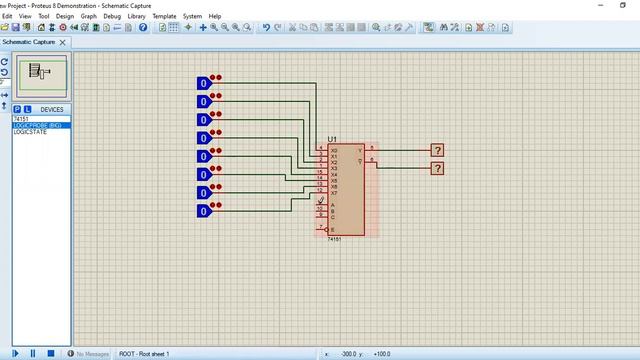This screenshot has height=360, width=640.
Task: Open the Template menu
Action: pos(164,16)
